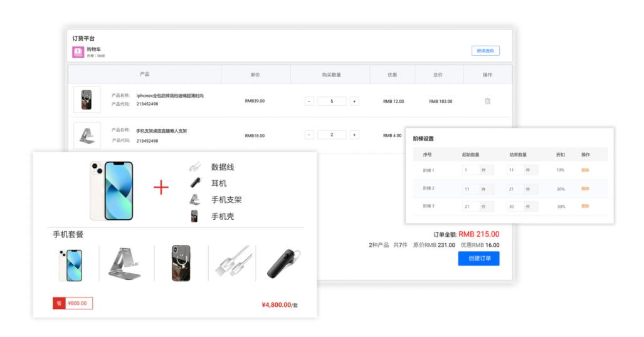
Task: Delete 阶梯 2 via its orange link
Action: (x=585, y=189)
